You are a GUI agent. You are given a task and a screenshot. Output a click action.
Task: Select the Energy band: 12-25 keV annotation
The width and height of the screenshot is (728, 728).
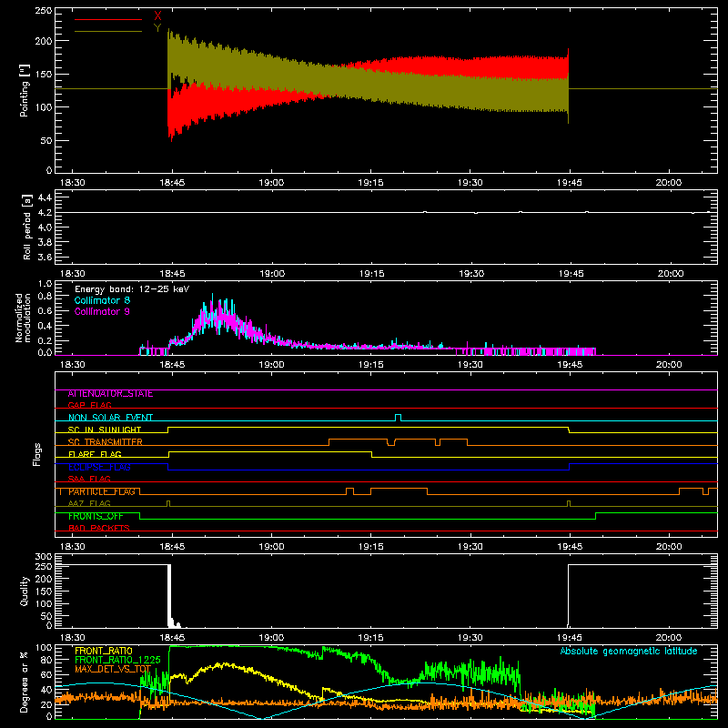pyautogui.click(x=132, y=289)
